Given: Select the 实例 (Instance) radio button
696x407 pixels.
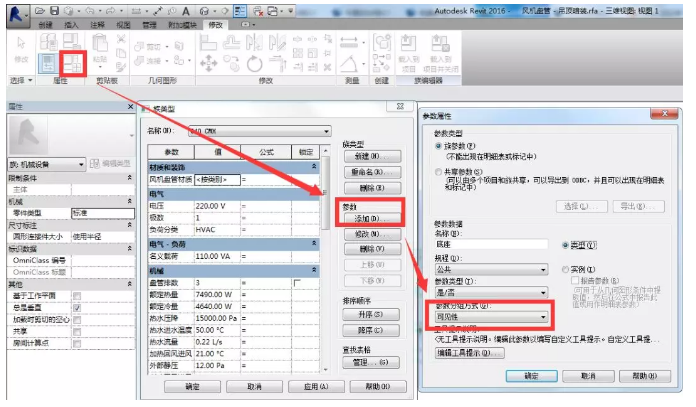Looking at the screenshot, I should tap(565, 269).
